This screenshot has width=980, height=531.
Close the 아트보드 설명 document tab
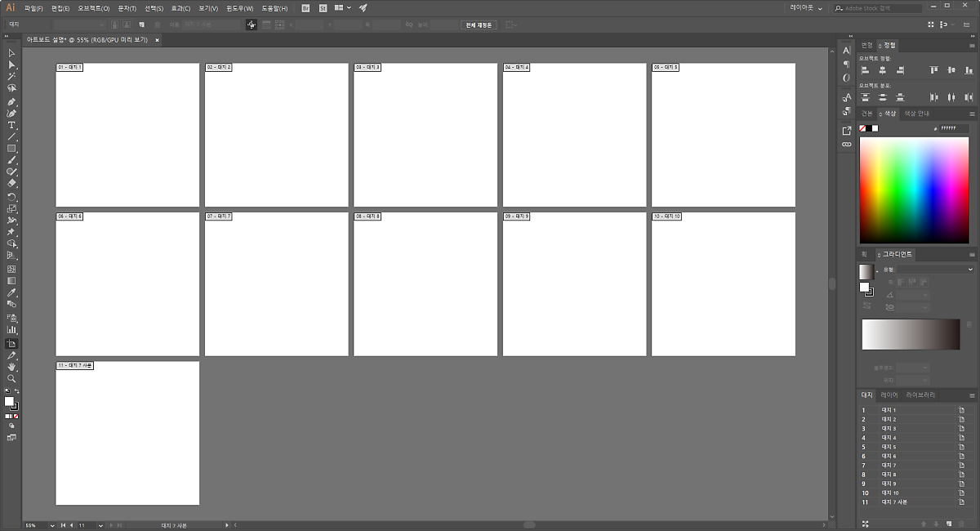pyautogui.click(x=157, y=39)
